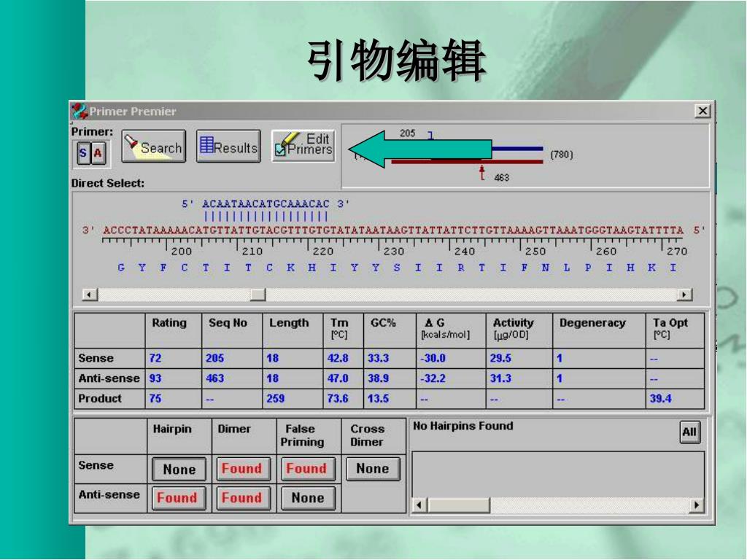Select the anti-sense primer A toggle
This screenshot has height=560, width=747.
[98, 153]
